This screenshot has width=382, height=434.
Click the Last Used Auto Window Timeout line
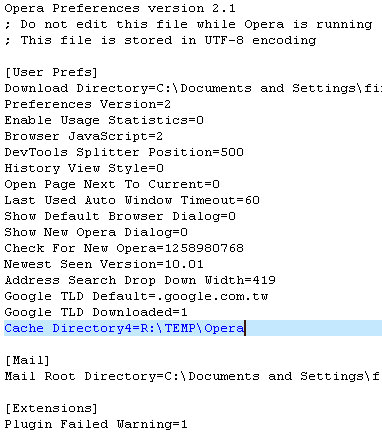coord(132,200)
